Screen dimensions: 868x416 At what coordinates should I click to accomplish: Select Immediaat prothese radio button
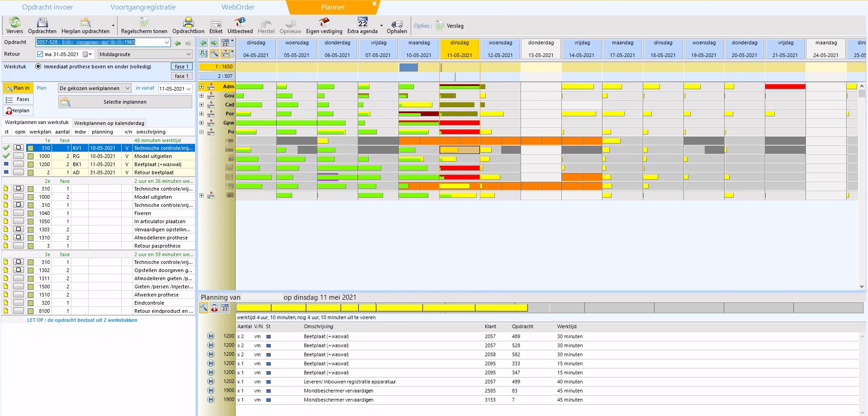[38, 67]
